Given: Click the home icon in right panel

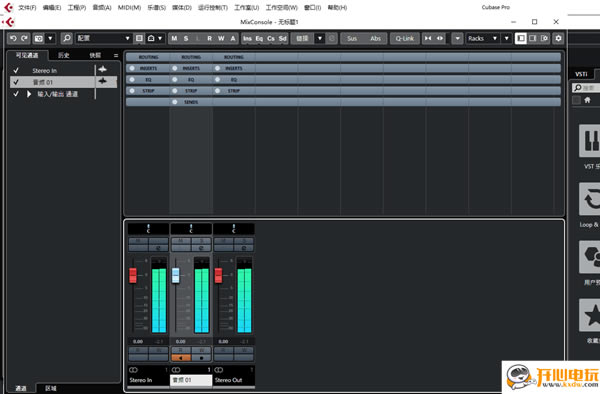Looking at the screenshot, I should tap(587, 100).
